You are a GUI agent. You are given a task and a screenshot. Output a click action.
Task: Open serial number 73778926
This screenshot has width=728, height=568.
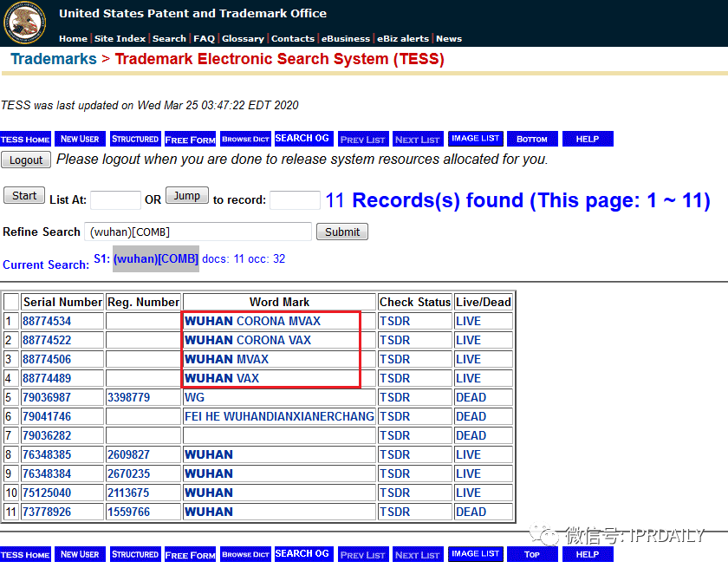pyautogui.click(x=47, y=512)
